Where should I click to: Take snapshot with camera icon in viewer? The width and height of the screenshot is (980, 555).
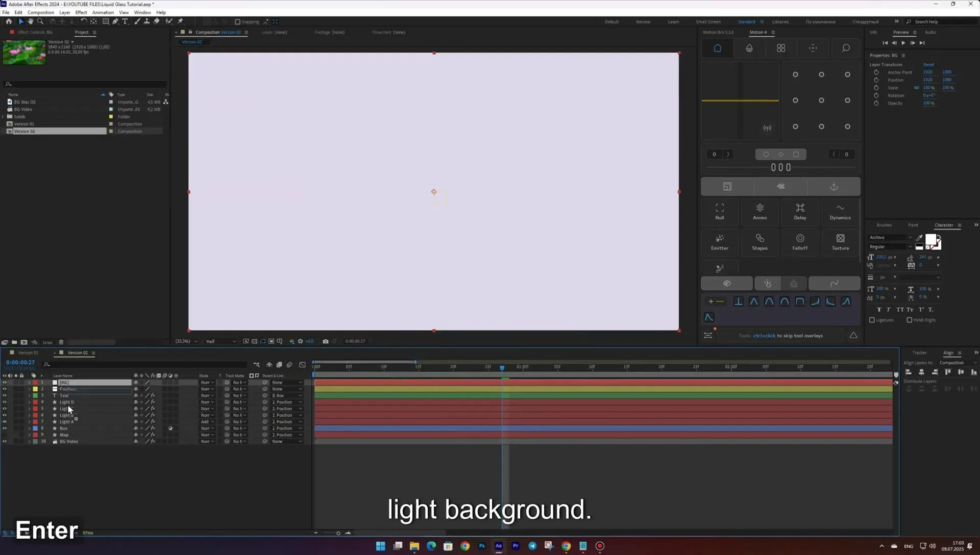[x=325, y=341]
